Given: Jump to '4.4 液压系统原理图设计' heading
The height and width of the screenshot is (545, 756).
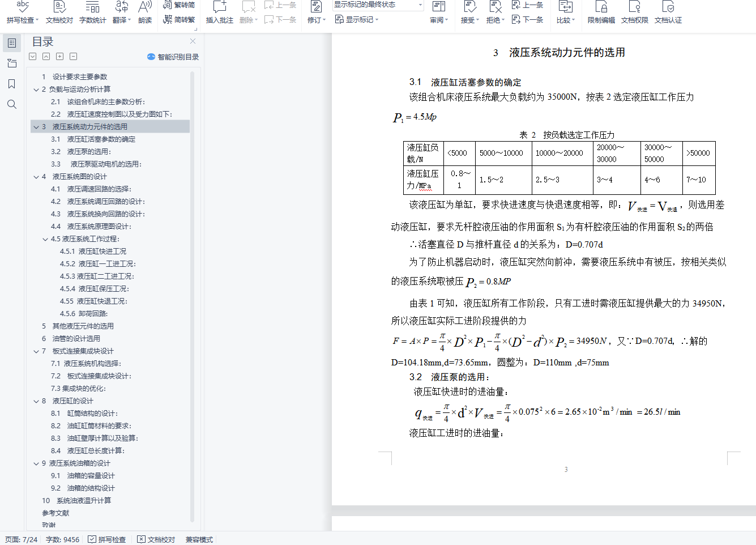Looking at the screenshot, I should pyautogui.click(x=91, y=227).
